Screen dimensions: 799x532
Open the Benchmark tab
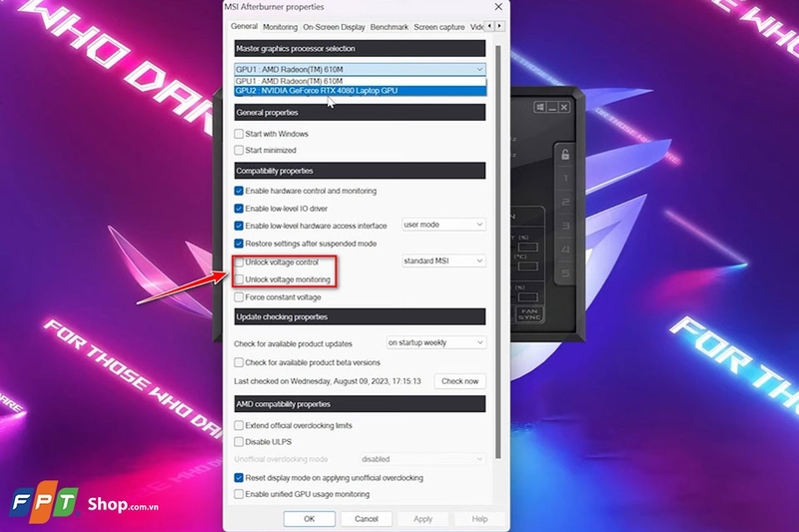pyautogui.click(x=389, y=27)
